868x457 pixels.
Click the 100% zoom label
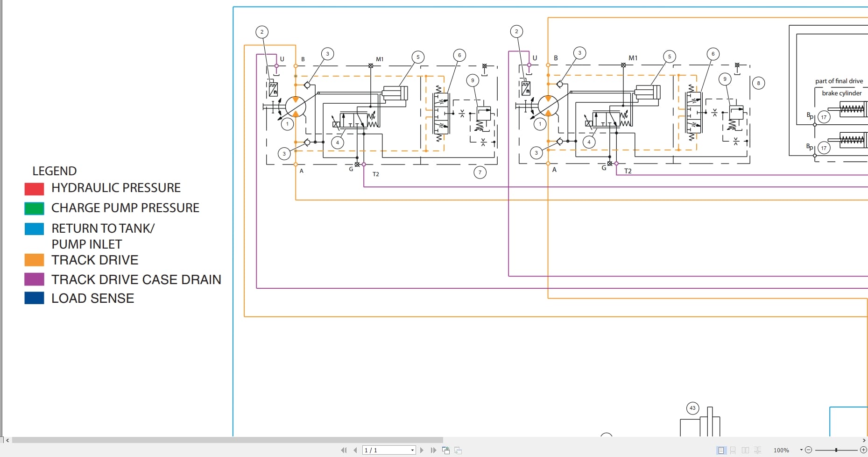(x=781, y=450)
